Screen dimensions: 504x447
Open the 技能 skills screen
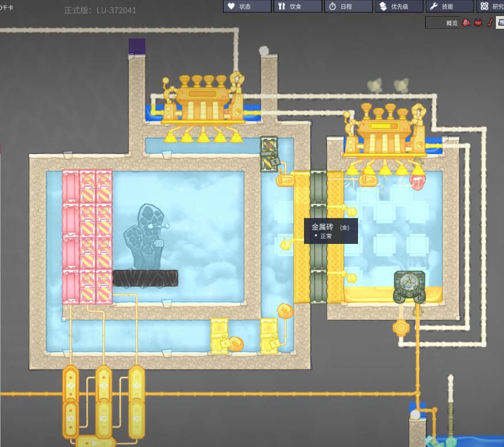449,6
